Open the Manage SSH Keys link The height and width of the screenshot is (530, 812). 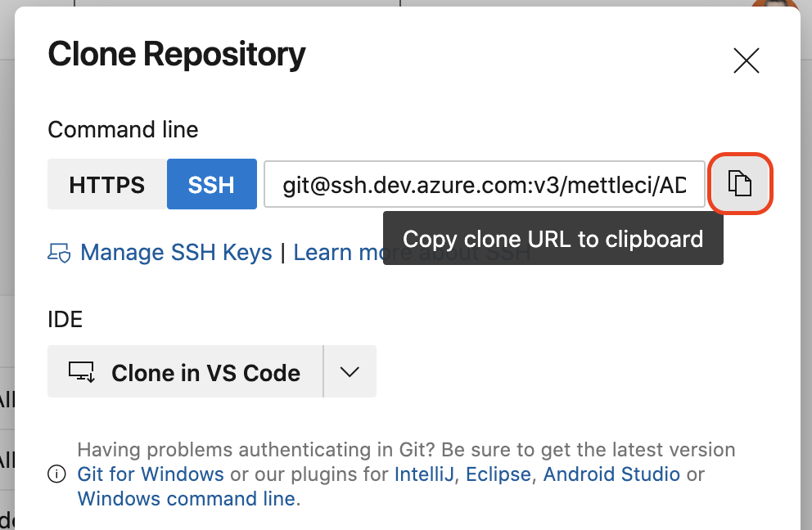click(x=176, y=253)
